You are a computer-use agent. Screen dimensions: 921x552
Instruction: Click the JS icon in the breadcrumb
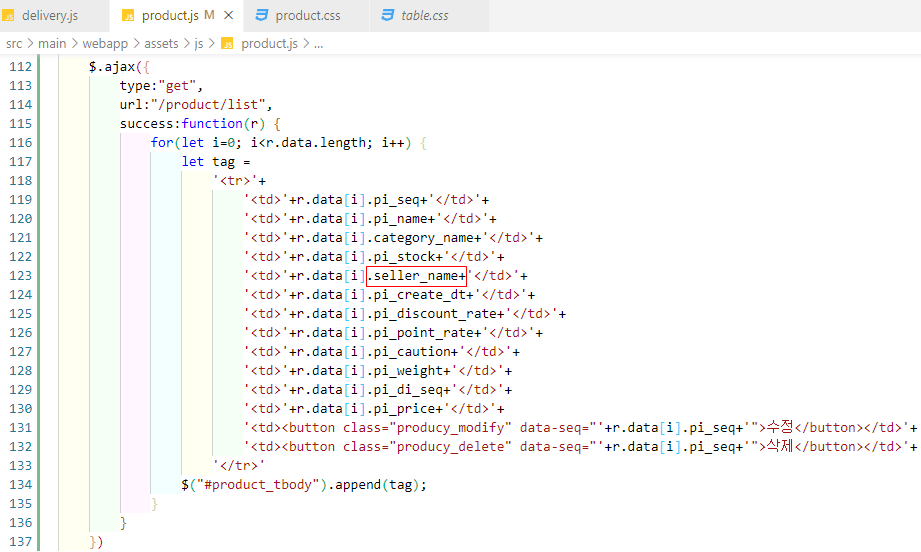(227, 43)
